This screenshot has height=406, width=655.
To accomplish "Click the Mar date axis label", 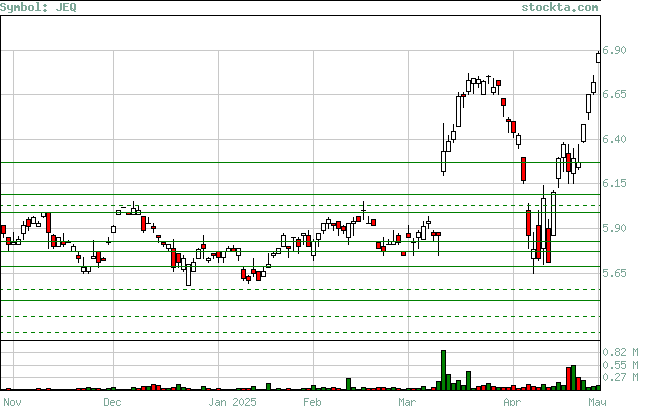I will [407, 402].
